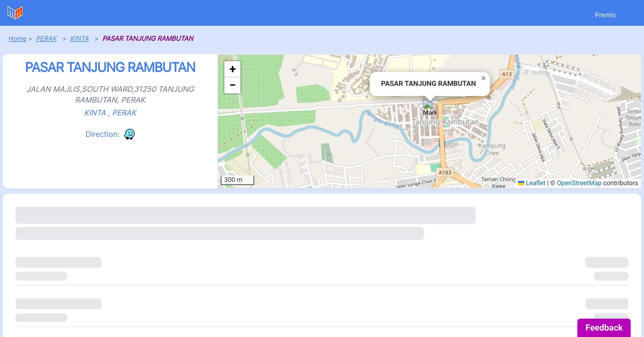
Task: Open Waze direction icon
Action: (129, 134)
